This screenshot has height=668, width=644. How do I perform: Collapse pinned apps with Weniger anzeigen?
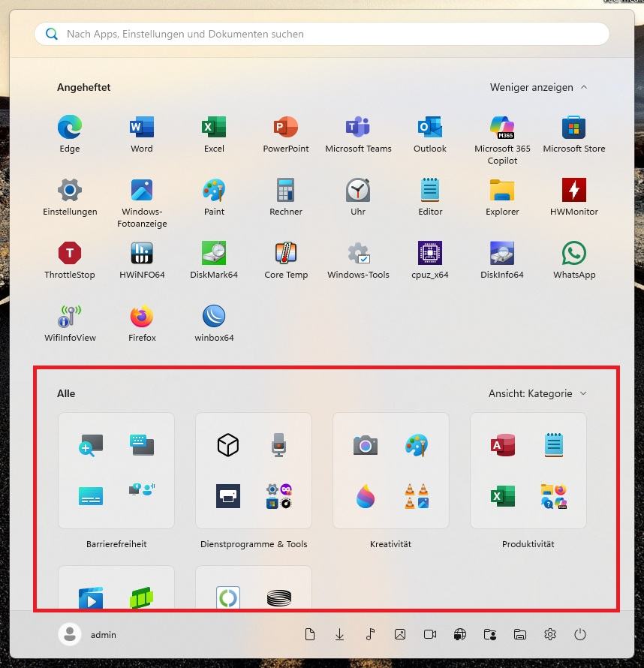click(538, 87)
